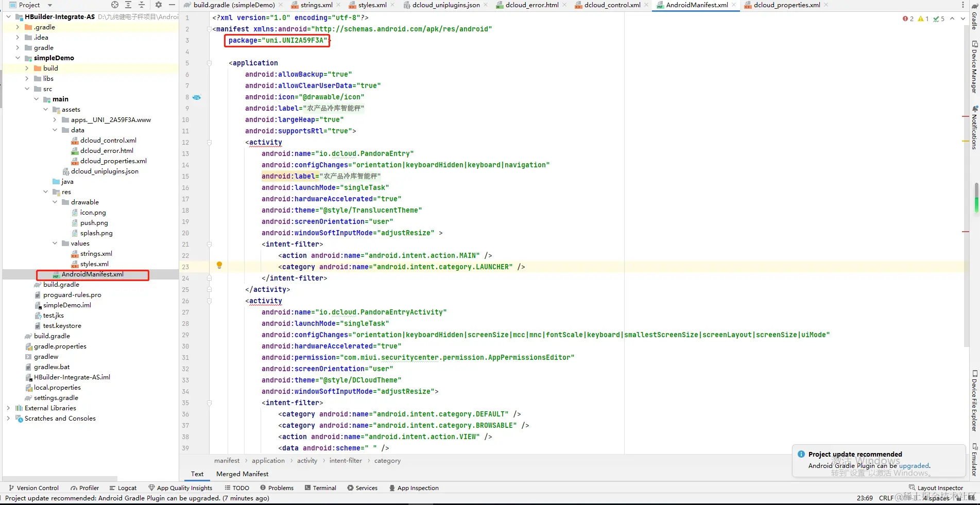Select build.gradle under simpleDemo in tree
This screenshot has width=980, height=505.
61,285
